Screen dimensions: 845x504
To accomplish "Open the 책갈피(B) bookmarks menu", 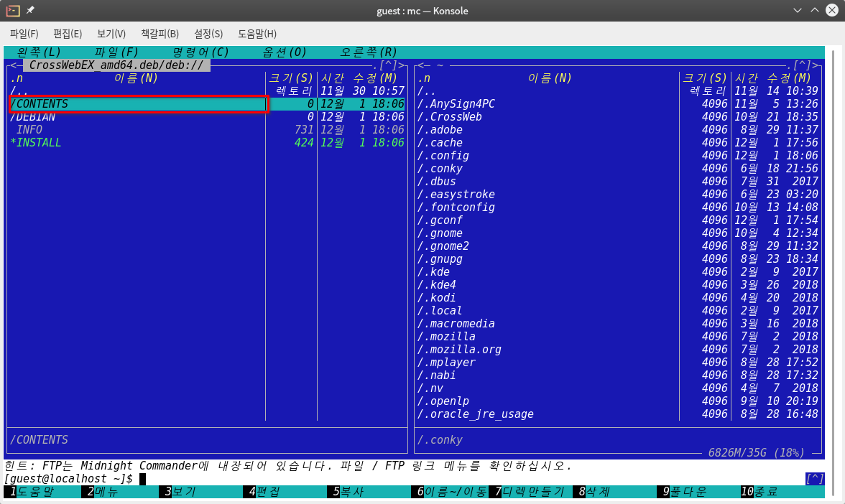I will point(160,33).
